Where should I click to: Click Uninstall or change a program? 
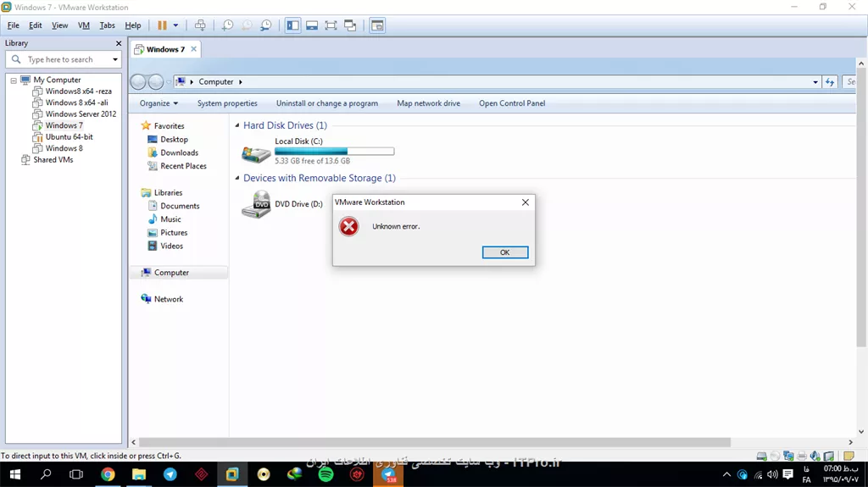pos(327,103)
